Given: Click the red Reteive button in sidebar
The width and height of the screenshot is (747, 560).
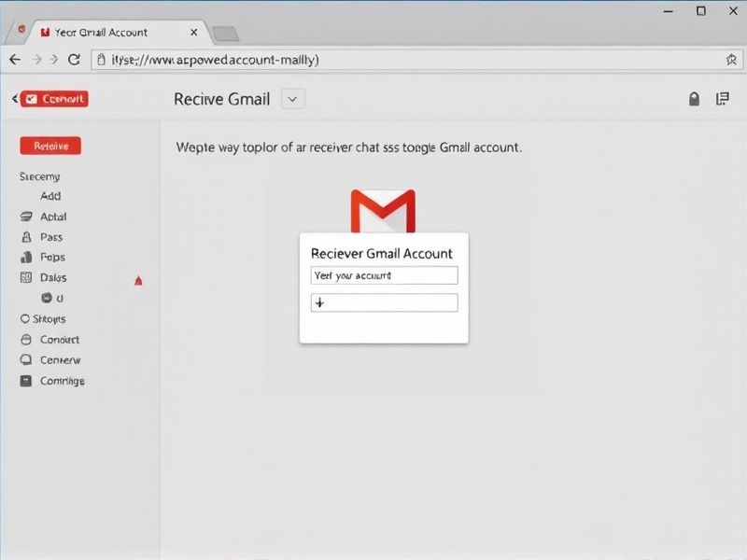Looking at the screenshot, I should (x=50, y=146).
